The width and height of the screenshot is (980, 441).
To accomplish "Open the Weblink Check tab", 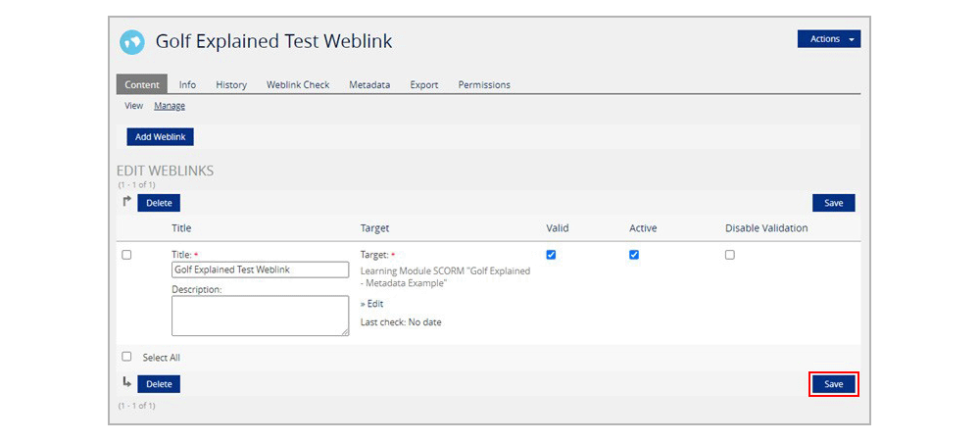I will (298, 84).
